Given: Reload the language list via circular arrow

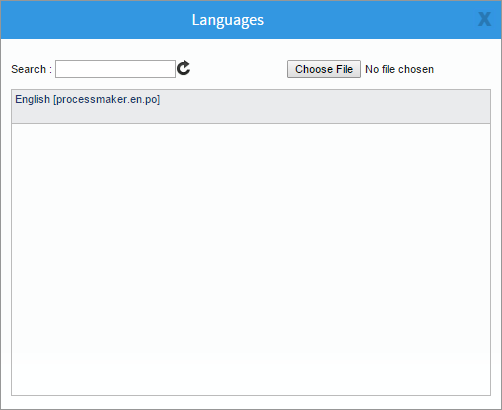Looking at the screenshot, I should [x=183, y=68].
